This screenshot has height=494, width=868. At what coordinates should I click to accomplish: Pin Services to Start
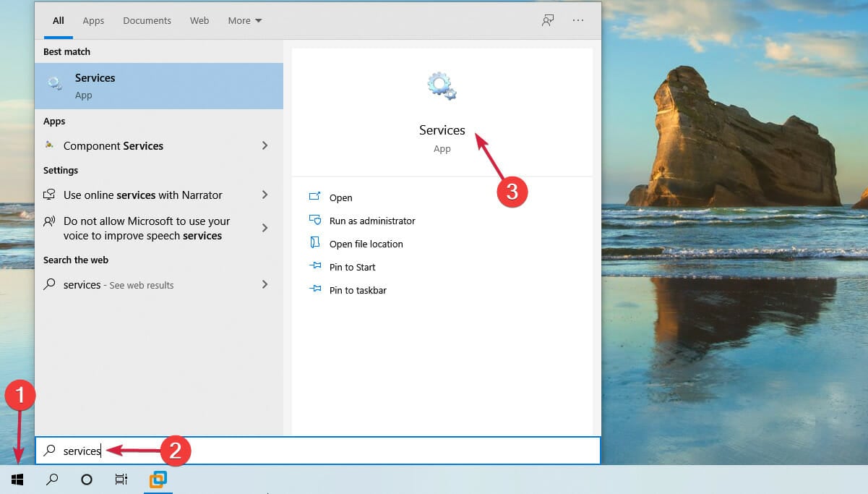352,267
